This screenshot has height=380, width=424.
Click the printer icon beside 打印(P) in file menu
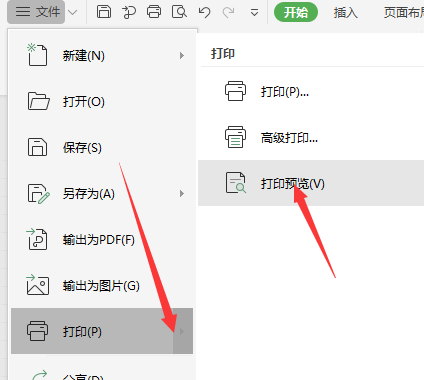coord(37,331)
